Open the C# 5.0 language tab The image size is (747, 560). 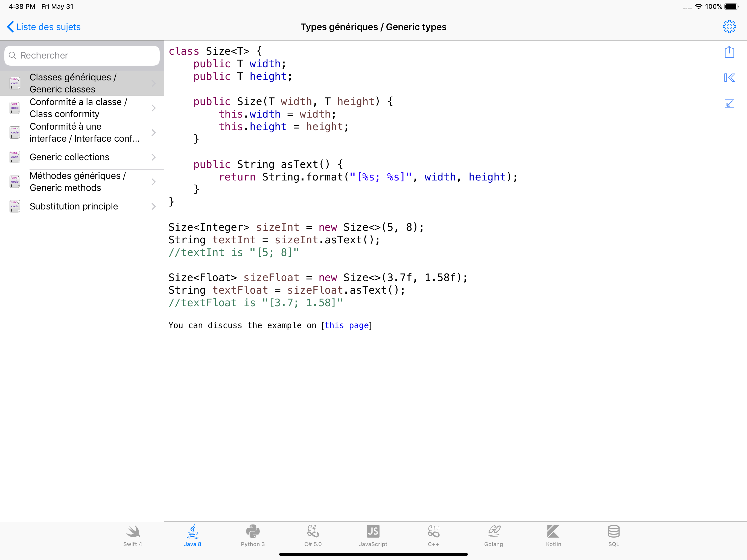coord(313,535)
